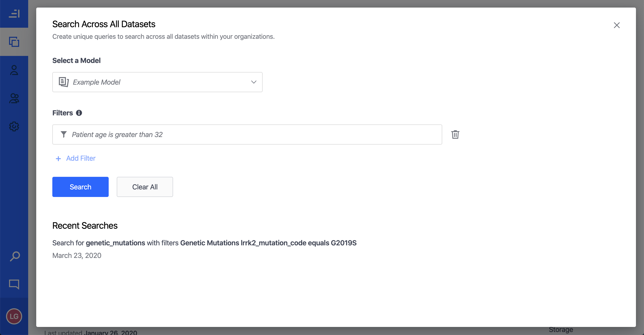The width and height of the screenshot is (644, 335).
Task: Open the Settings gear in sidebar
Action: 14,126
